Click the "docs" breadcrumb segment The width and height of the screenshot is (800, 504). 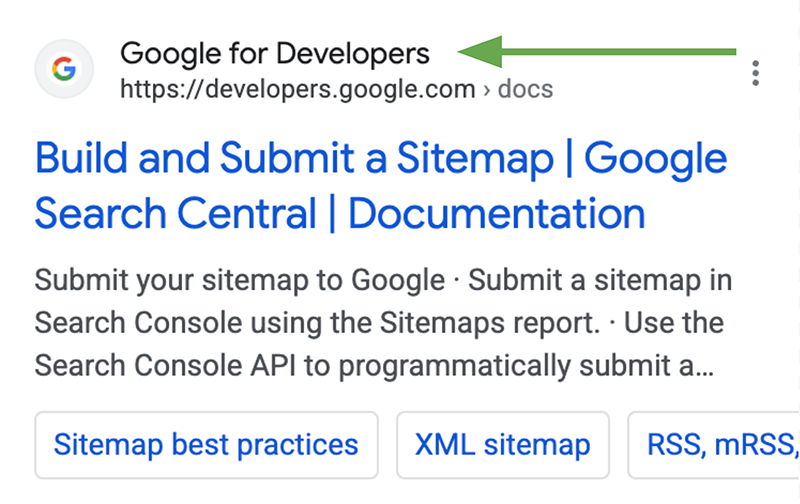pos(525,90)
